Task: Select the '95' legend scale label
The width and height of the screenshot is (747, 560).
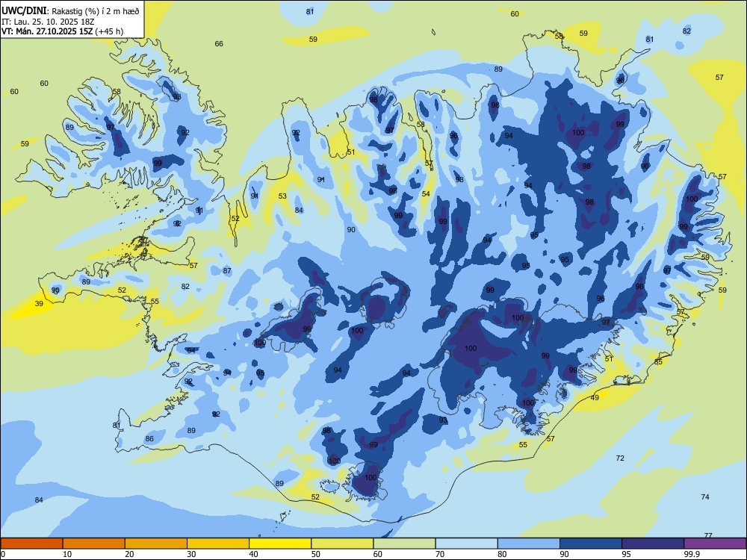Action: click(x=627, y=554)
